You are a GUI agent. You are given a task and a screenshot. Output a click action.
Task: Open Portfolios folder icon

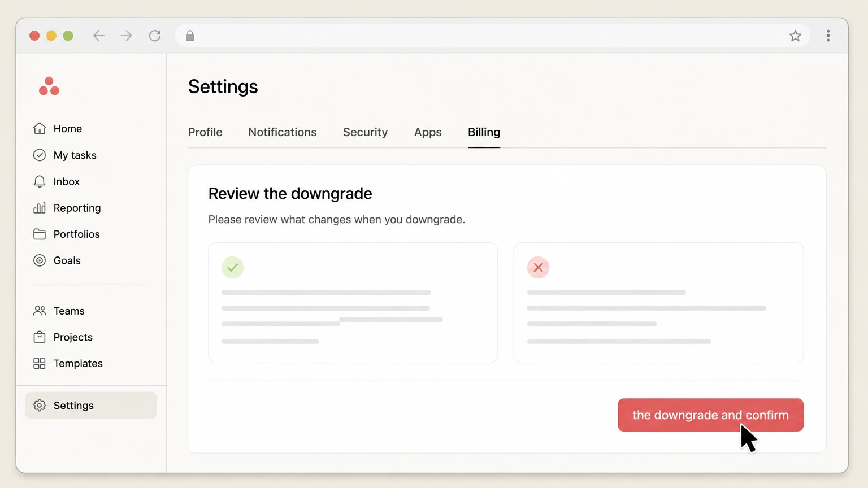(x=40, y=234)
